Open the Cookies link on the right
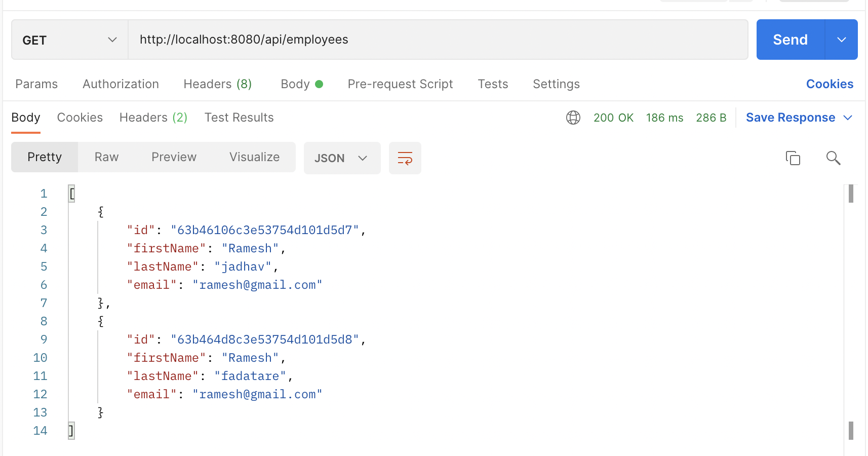The image size is (868, 456). [829, 84]
